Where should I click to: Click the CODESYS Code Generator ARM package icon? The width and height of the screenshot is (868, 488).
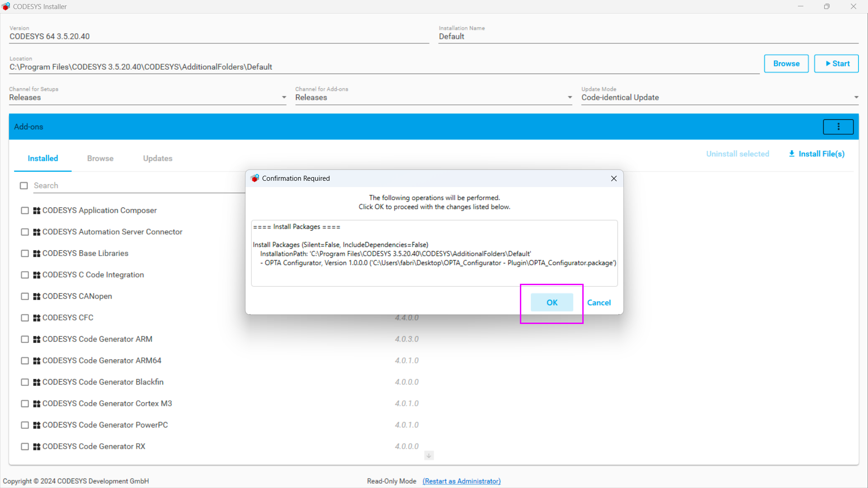click(37, 339)
